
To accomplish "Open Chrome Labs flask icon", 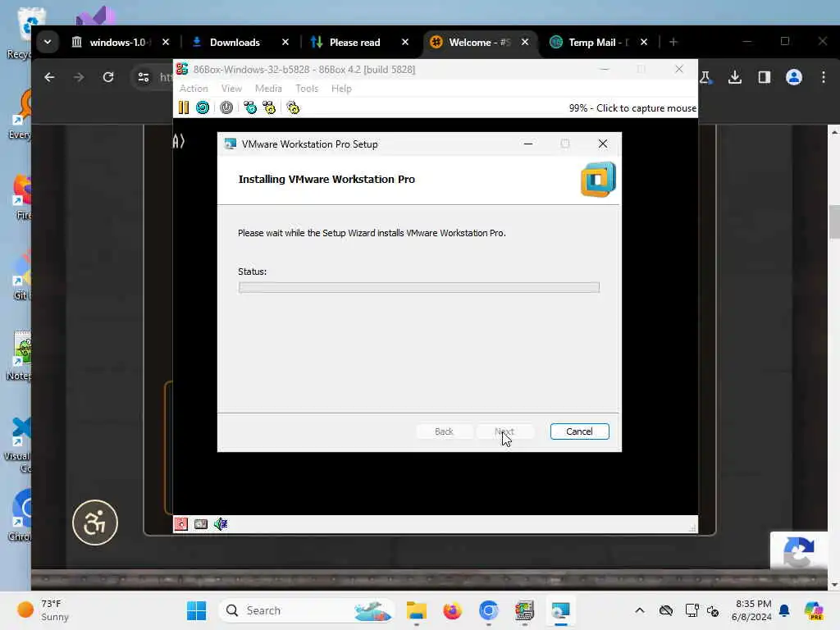I will (x=705, y=77).
